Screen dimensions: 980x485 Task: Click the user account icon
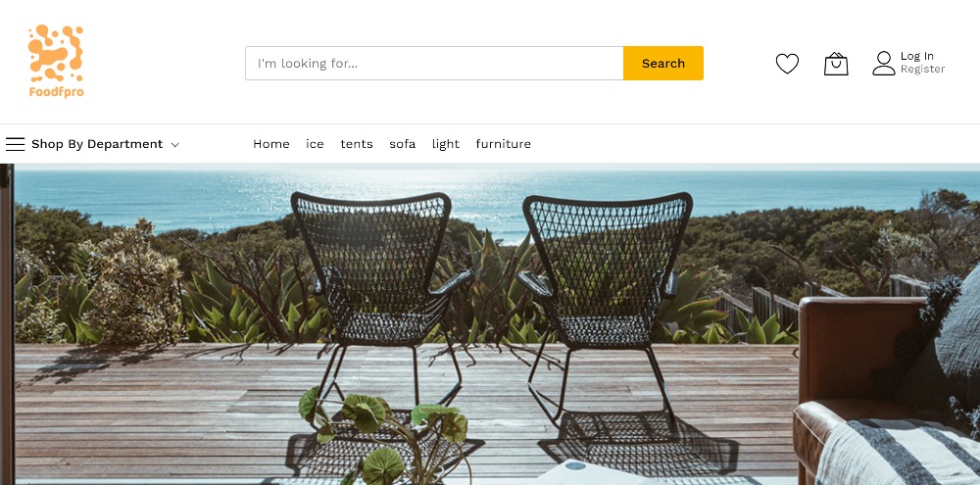tap(883, 64)
